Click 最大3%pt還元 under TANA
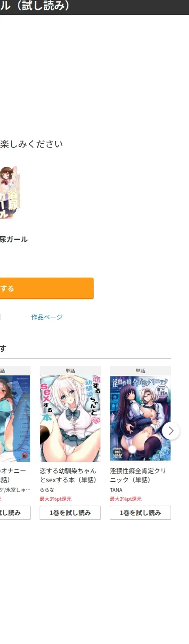The image size is (189, 644). (126, 499)
